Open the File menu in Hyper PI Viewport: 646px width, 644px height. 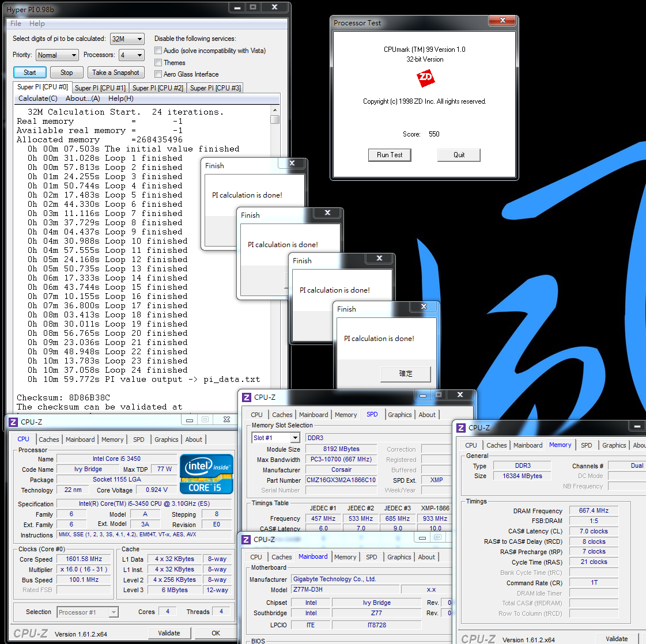[x=16, y=24]
